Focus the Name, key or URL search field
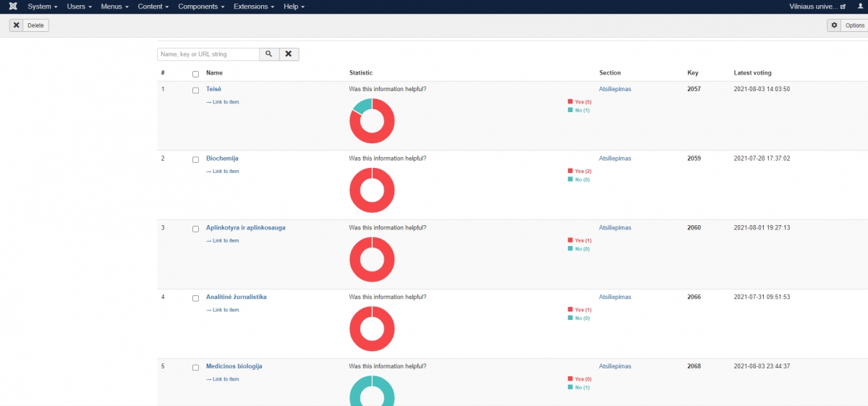This screenshot has width=868, height=406. click(x=208, y=54)
